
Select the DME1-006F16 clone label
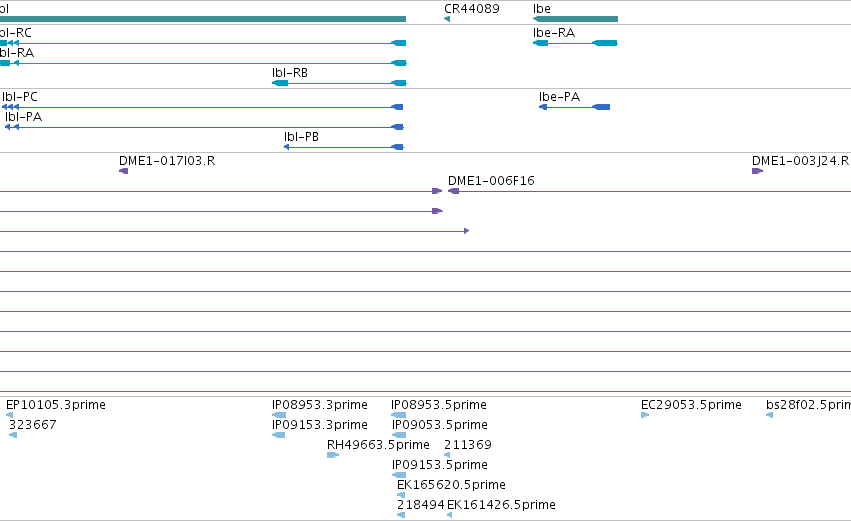coord(491,181)
